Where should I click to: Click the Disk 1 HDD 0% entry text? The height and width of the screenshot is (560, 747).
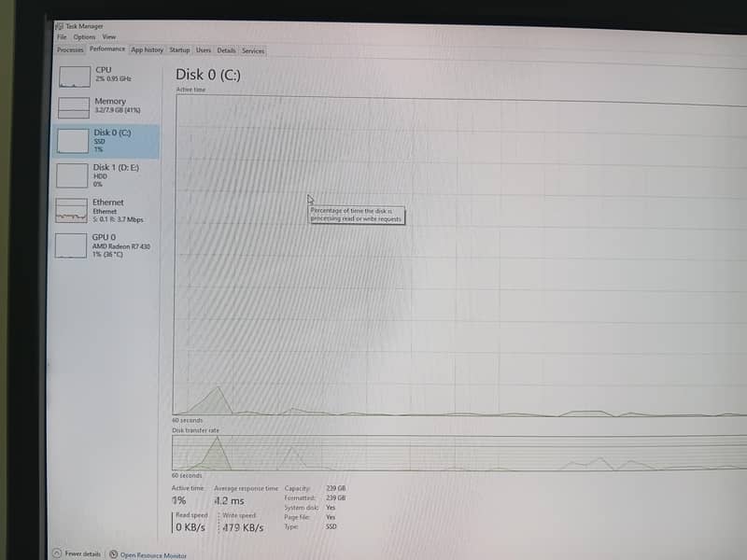point(116,175)
